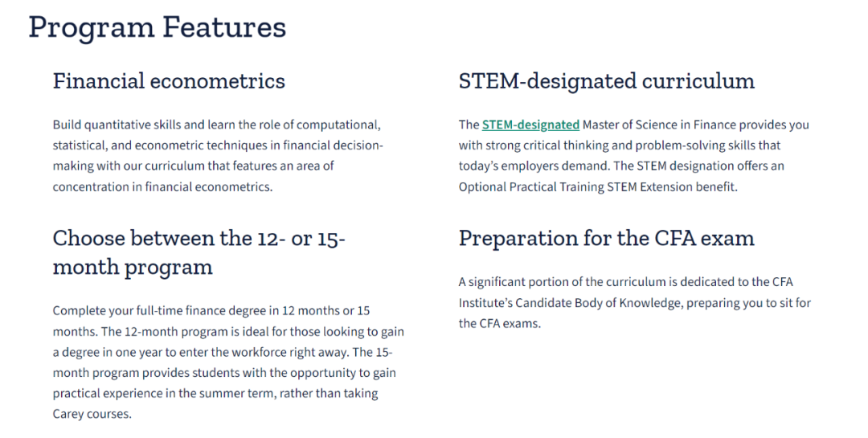Click the paragraph starting 'Complete your full-time finance degree'

pyautogui.click(x=228, y=362)
